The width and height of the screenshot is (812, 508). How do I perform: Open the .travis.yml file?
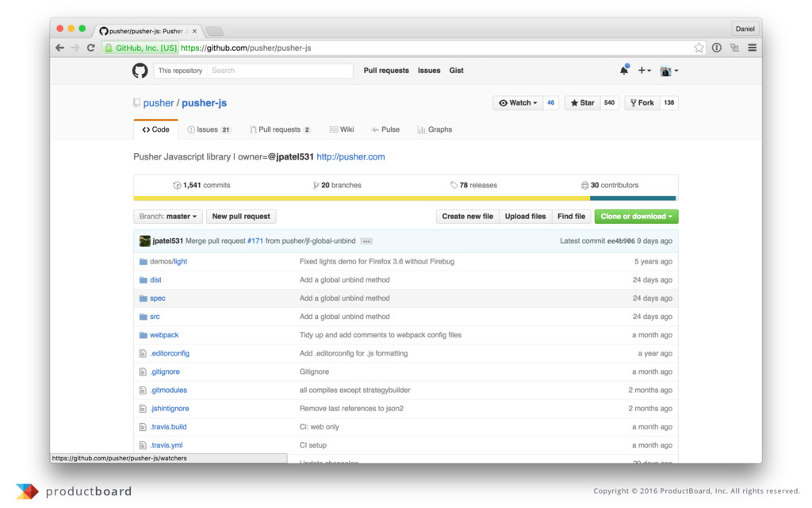click(x=167, y=446)
